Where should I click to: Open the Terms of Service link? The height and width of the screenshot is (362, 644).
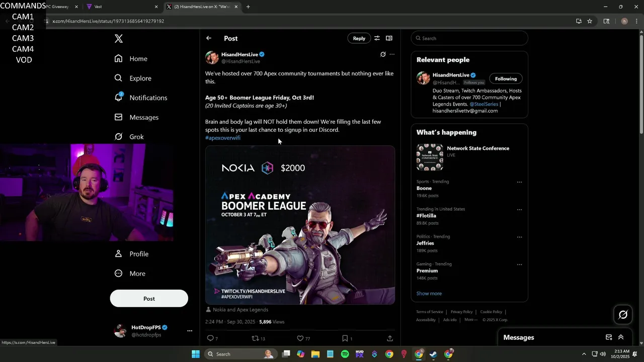click(x=430, y=312)
